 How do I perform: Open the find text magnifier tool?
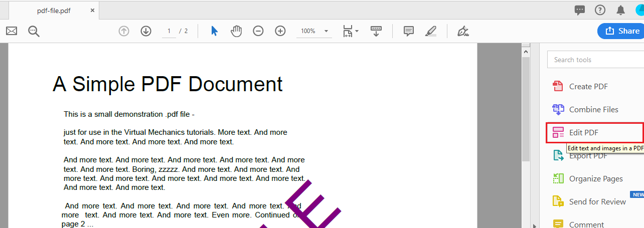click(x=34, y=31)
